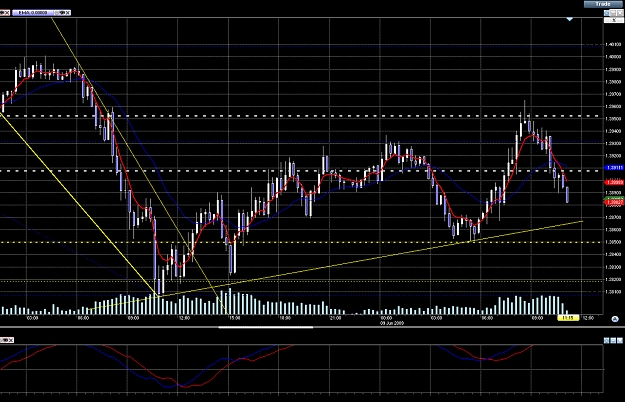Select the EMA indicator label chip
The height and width of the screenshot is (402, 625).
[x=33, y=13]
